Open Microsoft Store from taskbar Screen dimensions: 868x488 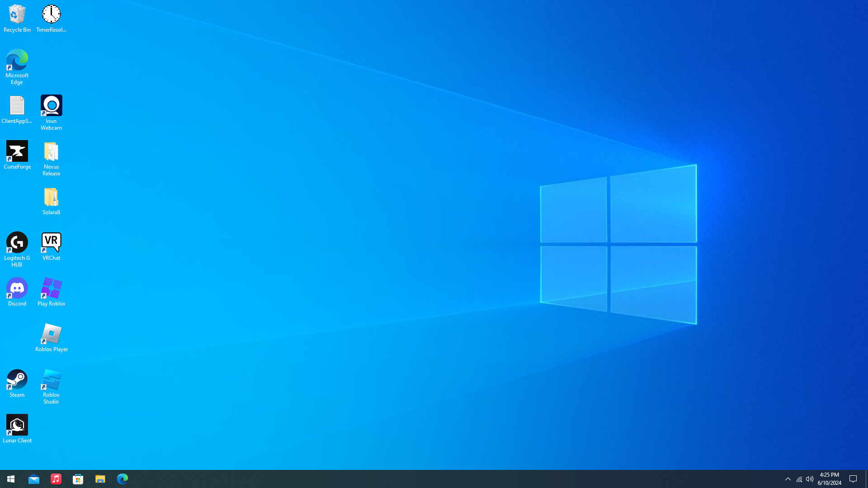[78, 479]
